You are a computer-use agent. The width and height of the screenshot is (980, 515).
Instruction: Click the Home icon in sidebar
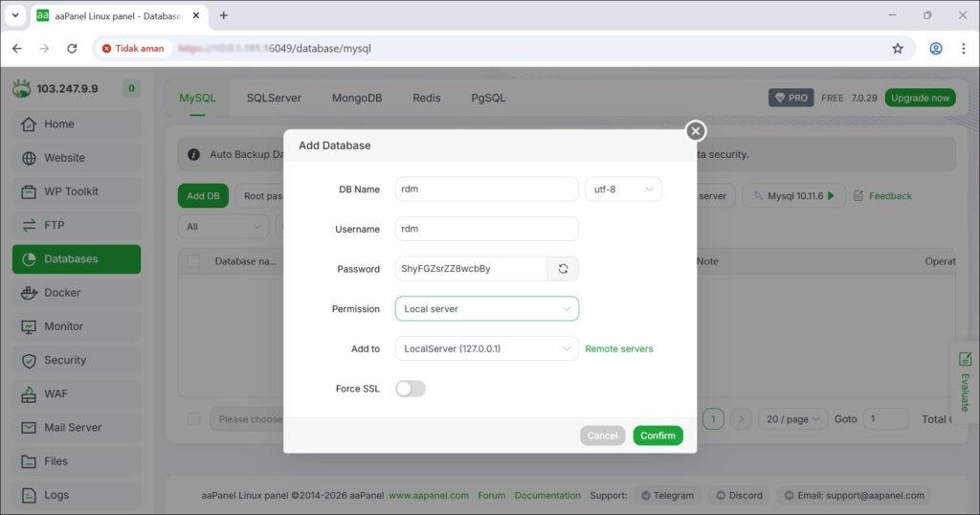click(29, 124)
